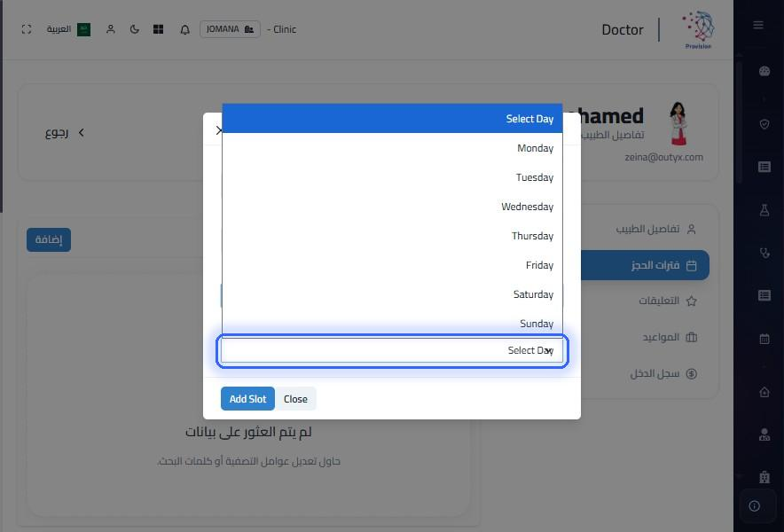Screen dimensions: 784x532
Task: Open the home icon in sidebar
Action: (764, 392)
